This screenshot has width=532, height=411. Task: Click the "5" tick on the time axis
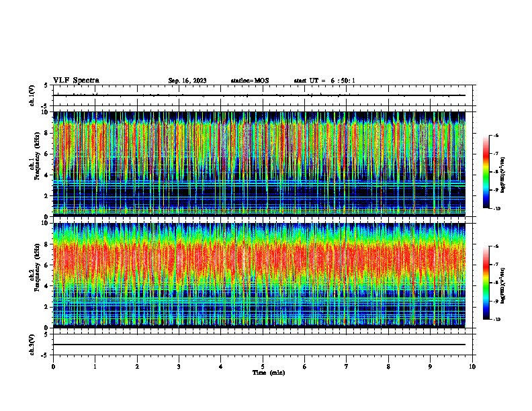(x=263, y=367)
